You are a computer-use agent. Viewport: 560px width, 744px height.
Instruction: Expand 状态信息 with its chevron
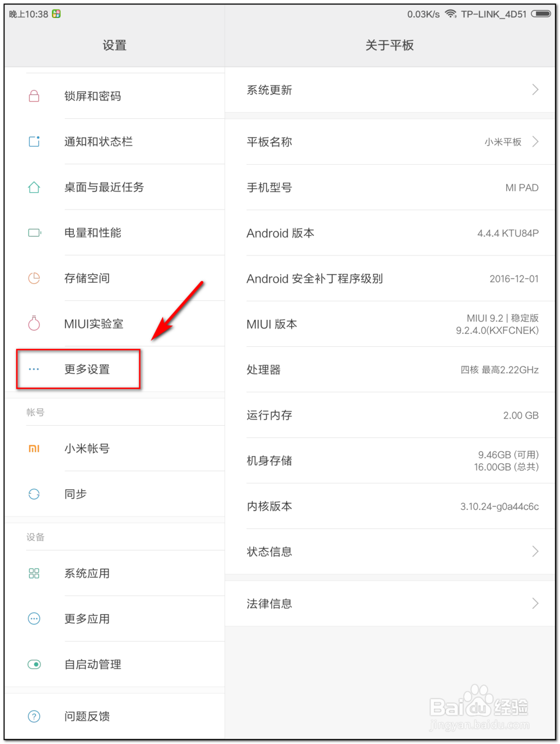(534, 552)
